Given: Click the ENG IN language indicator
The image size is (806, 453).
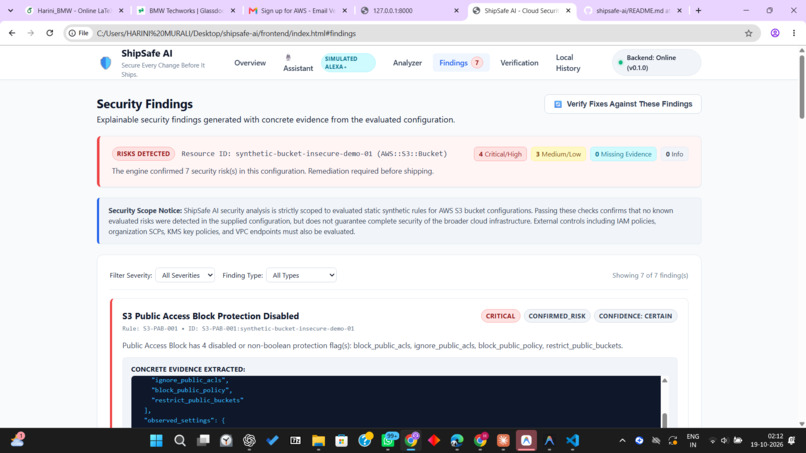Looking at the screenshot, I should tap(692, 441).
